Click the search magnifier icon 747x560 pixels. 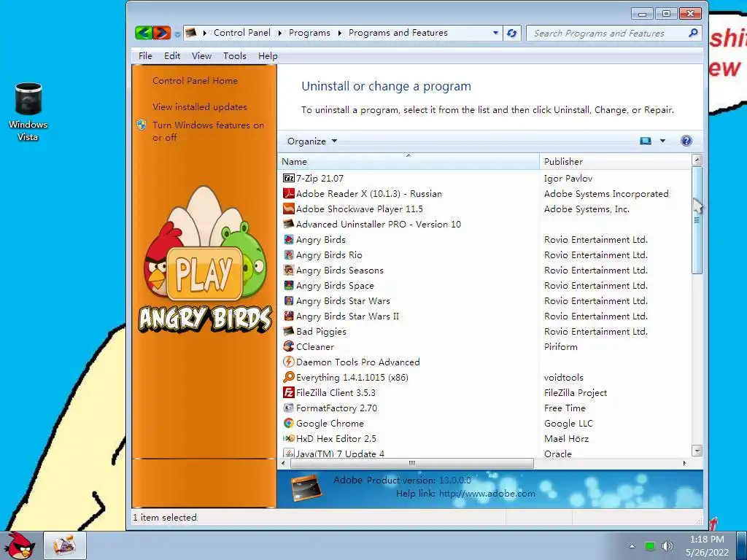(693, 32)
